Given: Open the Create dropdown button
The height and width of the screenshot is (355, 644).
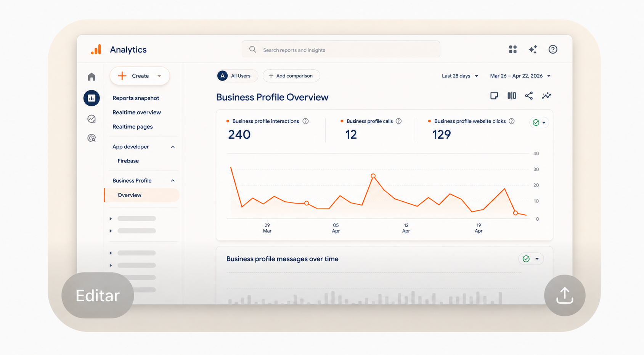Looking at the screenshot, I should 140,76.
